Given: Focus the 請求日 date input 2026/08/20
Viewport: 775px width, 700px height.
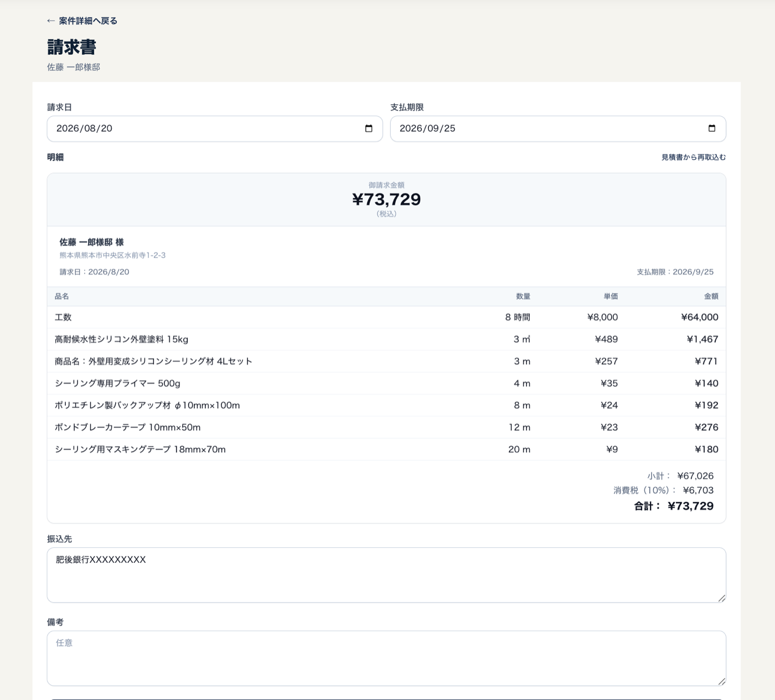Looking at the screenshot, I should point(215,128).
